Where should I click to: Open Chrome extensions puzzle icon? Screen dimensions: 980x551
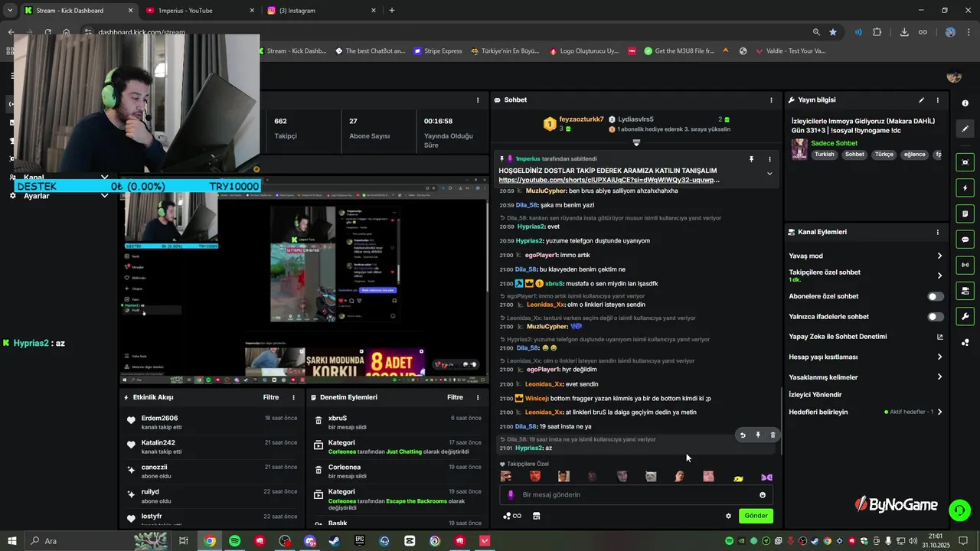(877, 32)
